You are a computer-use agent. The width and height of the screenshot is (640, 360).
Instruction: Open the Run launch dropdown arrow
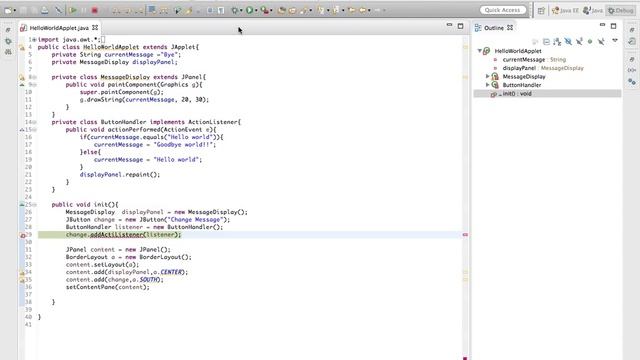(x=256, y=11)
